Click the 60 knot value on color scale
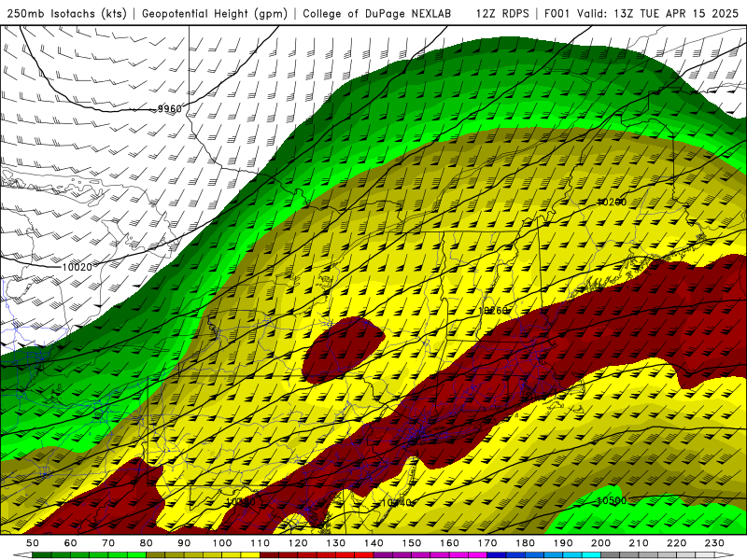 [71, 543]
